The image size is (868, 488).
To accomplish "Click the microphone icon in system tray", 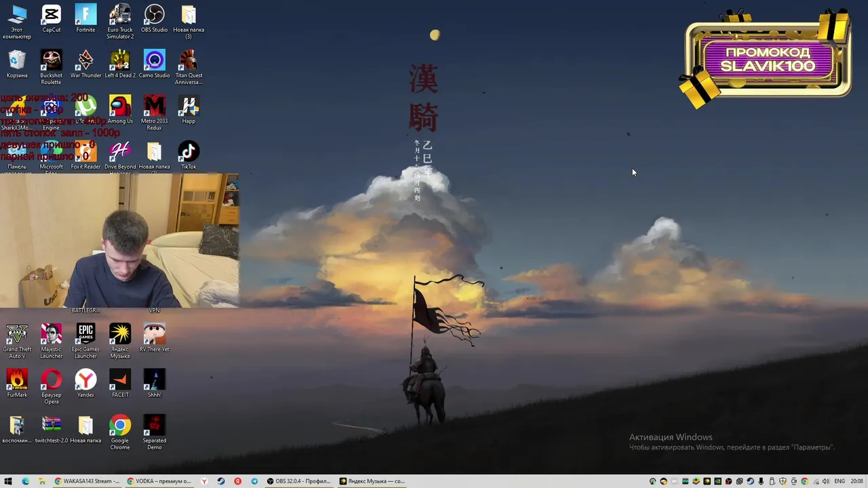I will pos(761,481).
